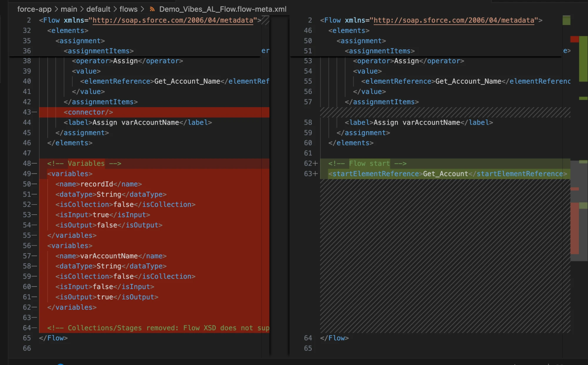Click the minus marker on line 48
Screen dimensions: 588x365
(34, 163)
